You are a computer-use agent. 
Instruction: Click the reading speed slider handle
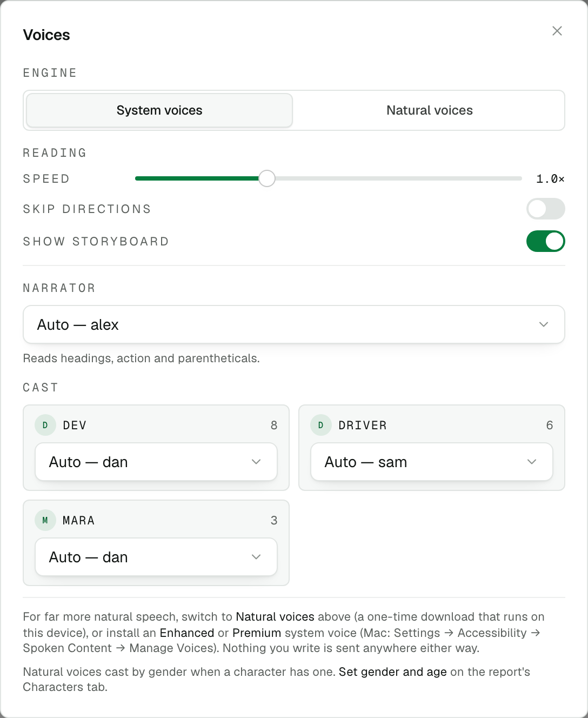click(267, 178)
